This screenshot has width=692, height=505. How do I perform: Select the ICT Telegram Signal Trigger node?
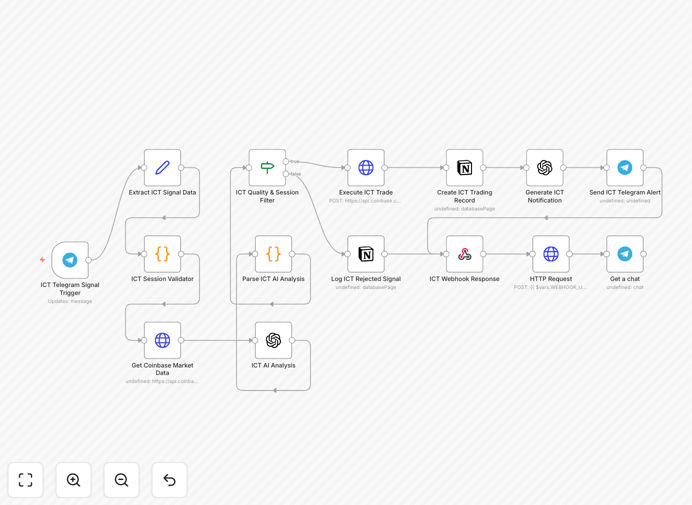point(70,260)
